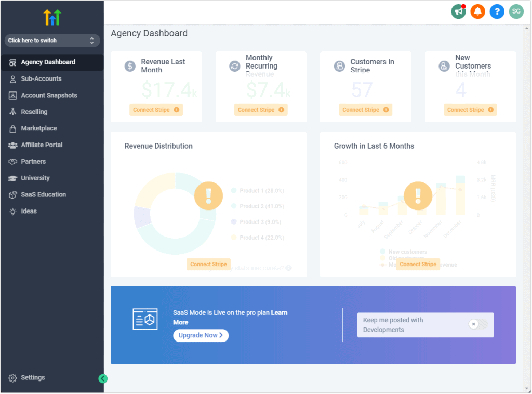Click the Product 2 (41.0%) legend label

coord(262,206)
